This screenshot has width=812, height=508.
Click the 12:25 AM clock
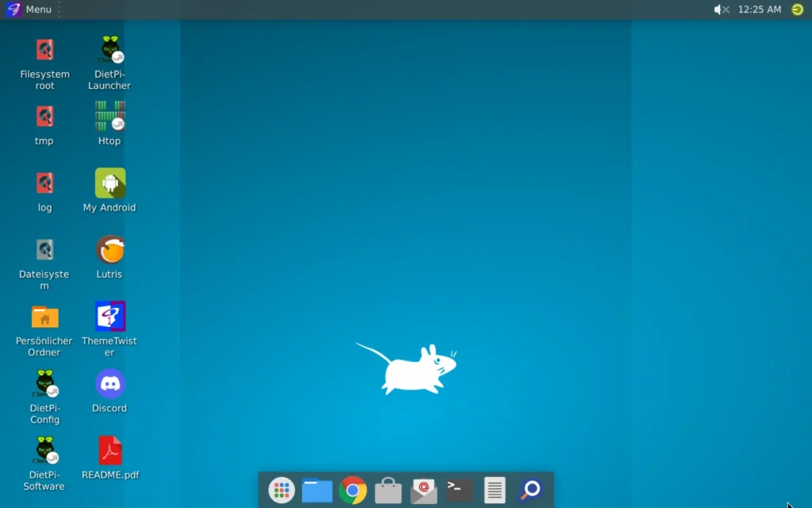click(x=759, y=10)
